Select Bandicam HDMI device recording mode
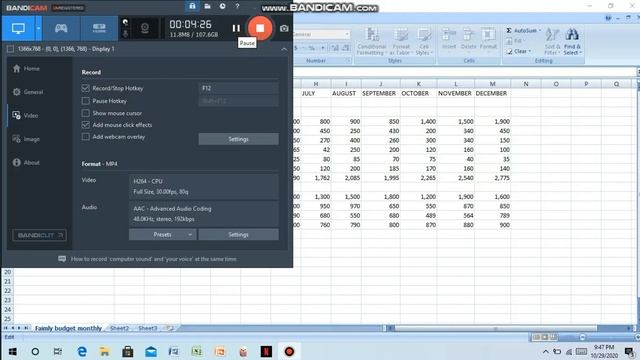The image size is (640, 360). [x=99, y=28]
